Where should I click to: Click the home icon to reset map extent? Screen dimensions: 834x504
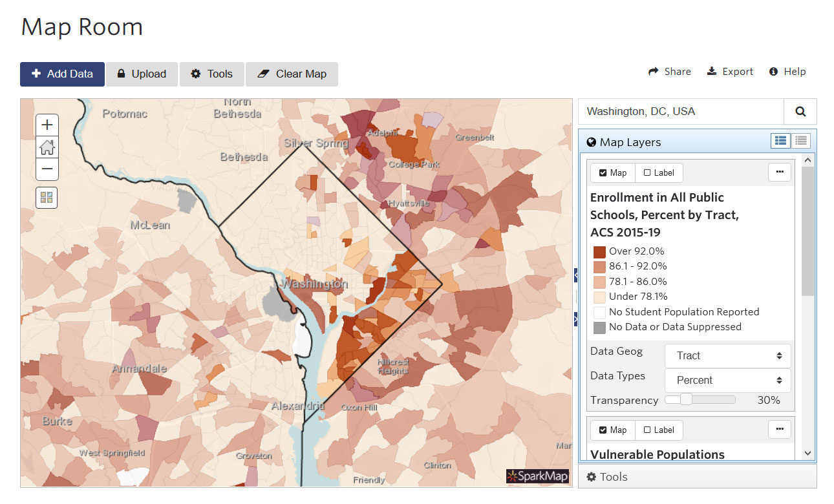[x=46, y=147]
